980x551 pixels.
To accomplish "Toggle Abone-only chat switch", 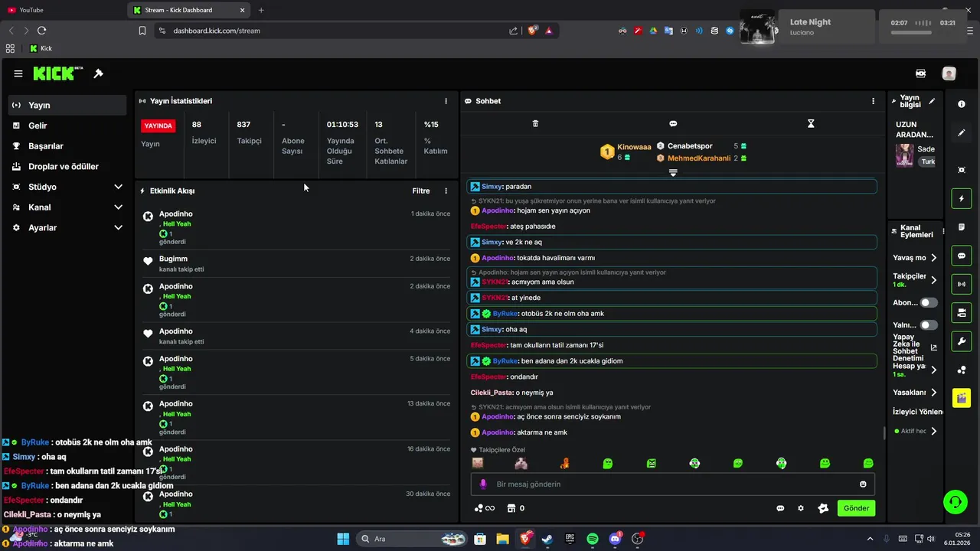I will point(929,303).
